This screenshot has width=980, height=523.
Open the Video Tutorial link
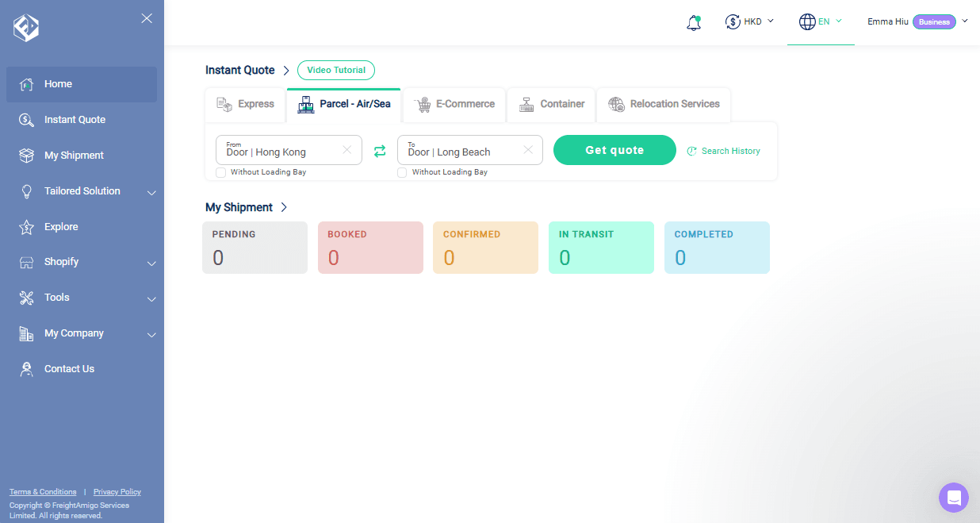click(336, 70)
